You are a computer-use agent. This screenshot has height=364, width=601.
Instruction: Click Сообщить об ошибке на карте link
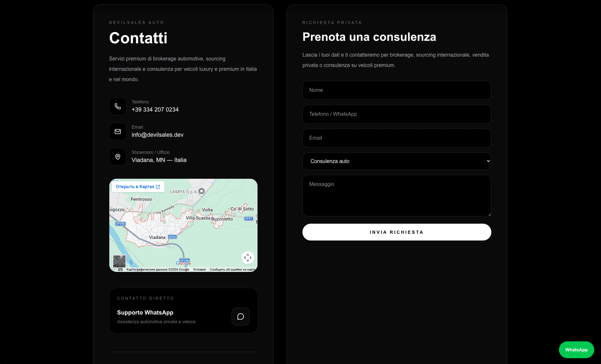233,269
